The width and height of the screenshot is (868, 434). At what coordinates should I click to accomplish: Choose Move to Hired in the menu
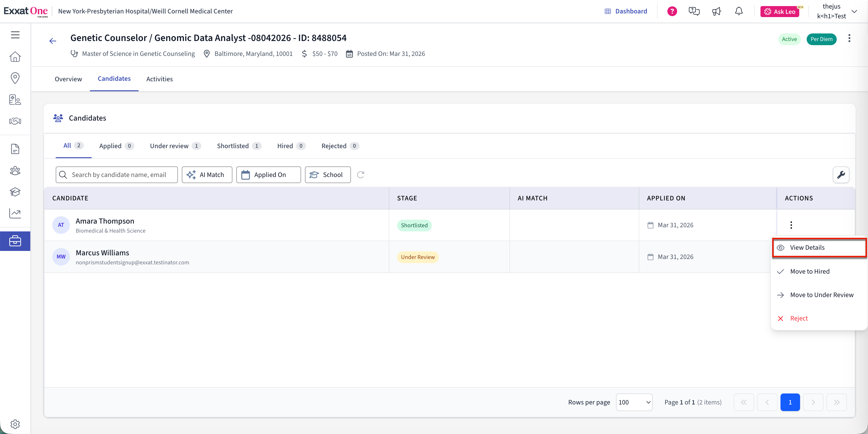pos(809,271)
